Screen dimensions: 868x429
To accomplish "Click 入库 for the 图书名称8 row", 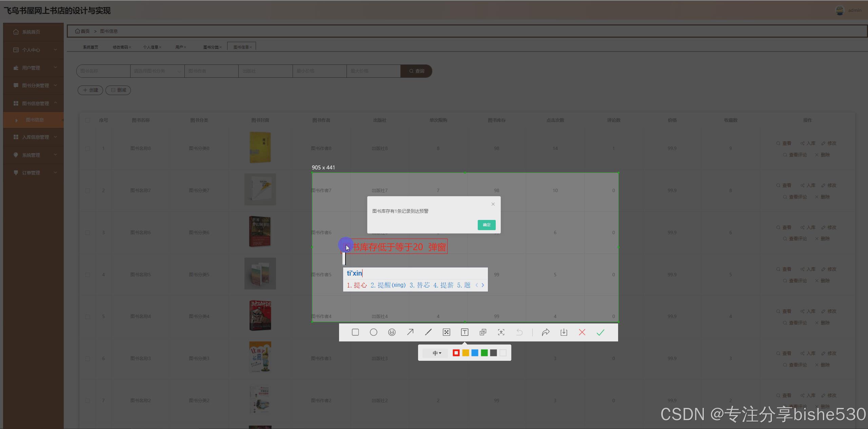I will click(x=808, y=143).
